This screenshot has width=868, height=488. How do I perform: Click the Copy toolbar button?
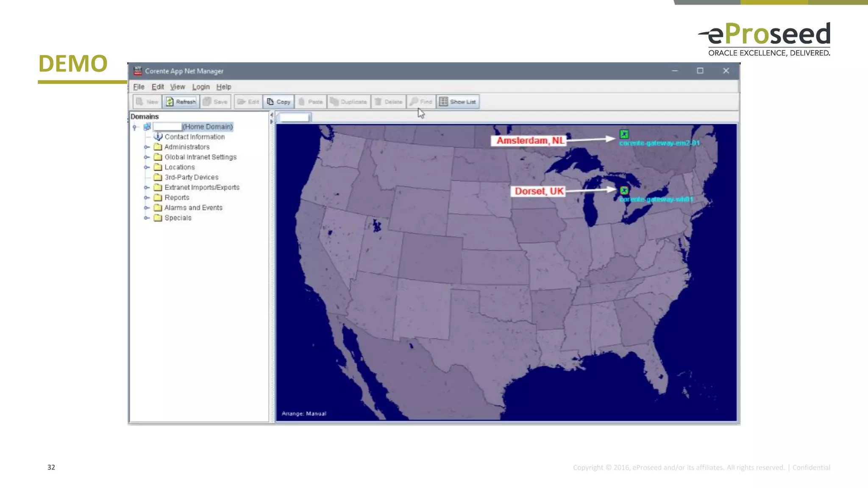[278, 102]
